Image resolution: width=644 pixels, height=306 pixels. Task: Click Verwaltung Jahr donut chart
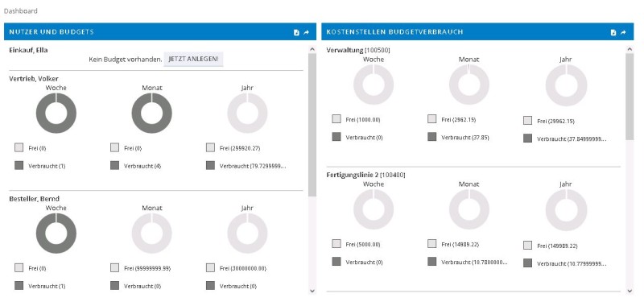[x=566, y=85]
